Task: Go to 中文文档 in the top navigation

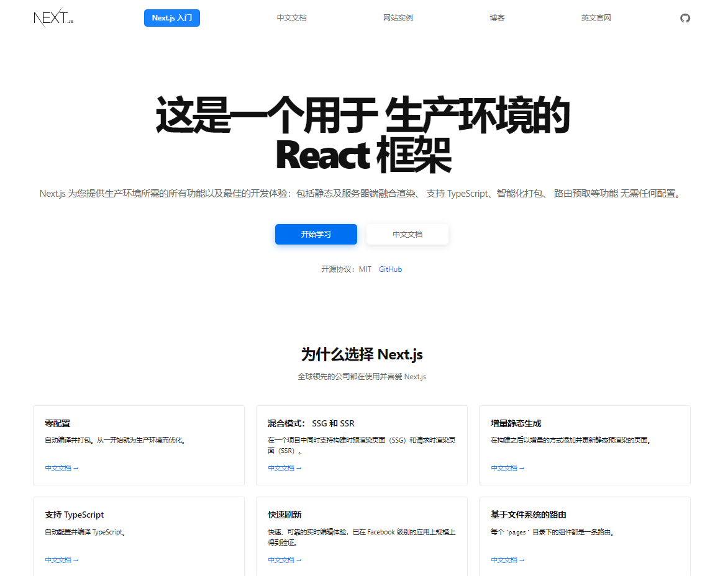Action: tap(291, 18)
